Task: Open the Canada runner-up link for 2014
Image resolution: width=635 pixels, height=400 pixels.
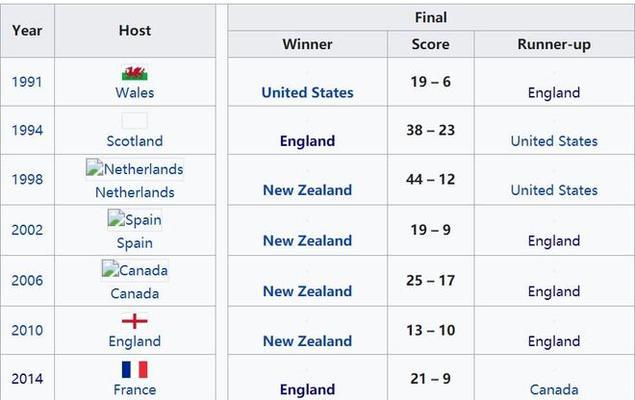Action: pyautogui.click(x=554, y=389)
